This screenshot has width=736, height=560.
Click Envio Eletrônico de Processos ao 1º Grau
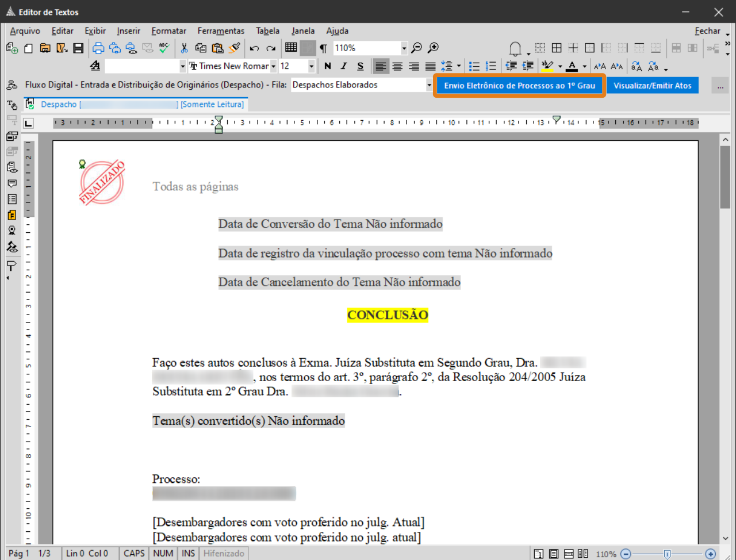(519, 86)
